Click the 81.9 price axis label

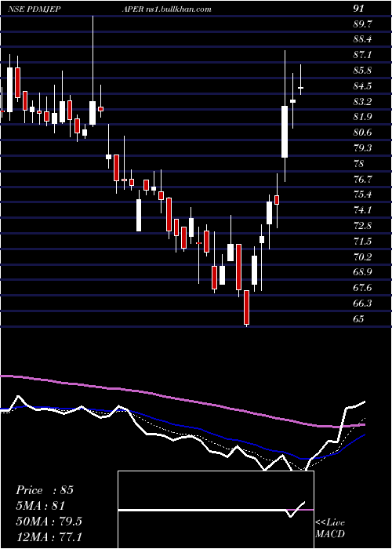[362, 117]
